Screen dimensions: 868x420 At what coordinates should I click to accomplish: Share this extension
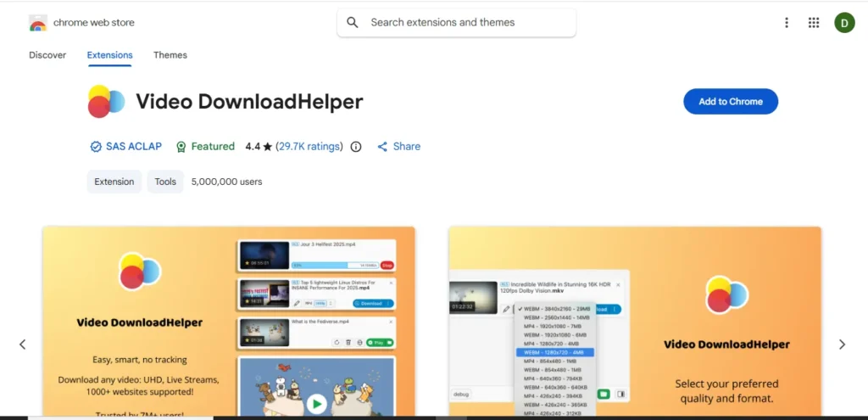[398, 146]
